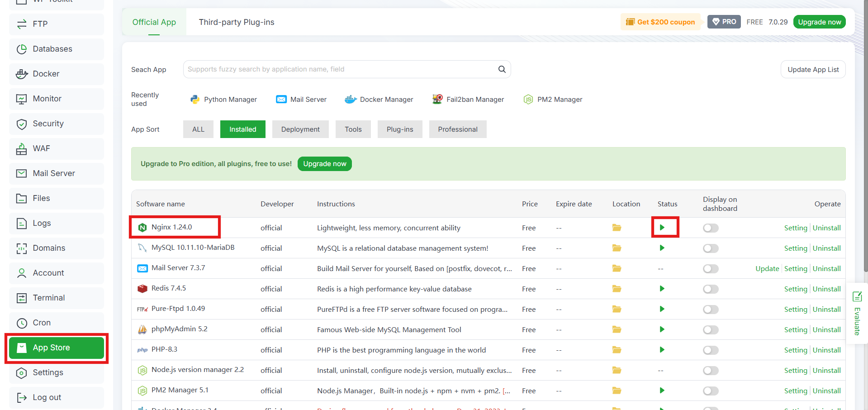Click Nginx status play icon

click(x=662, y=227)
